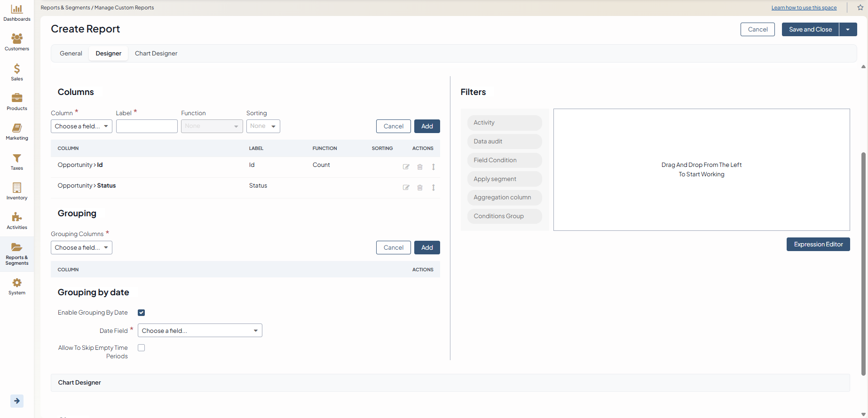
Task: Open Save and Close options arrow
Action: 848,30
